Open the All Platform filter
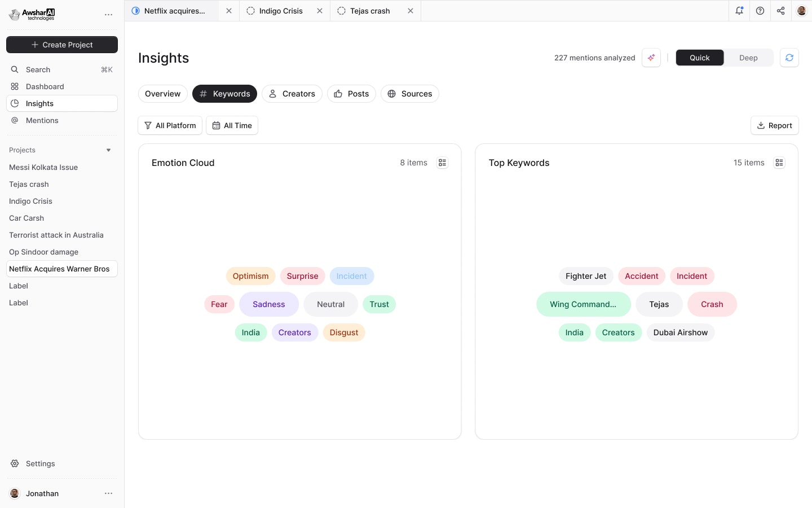The image size is (812, 508). 170,125
